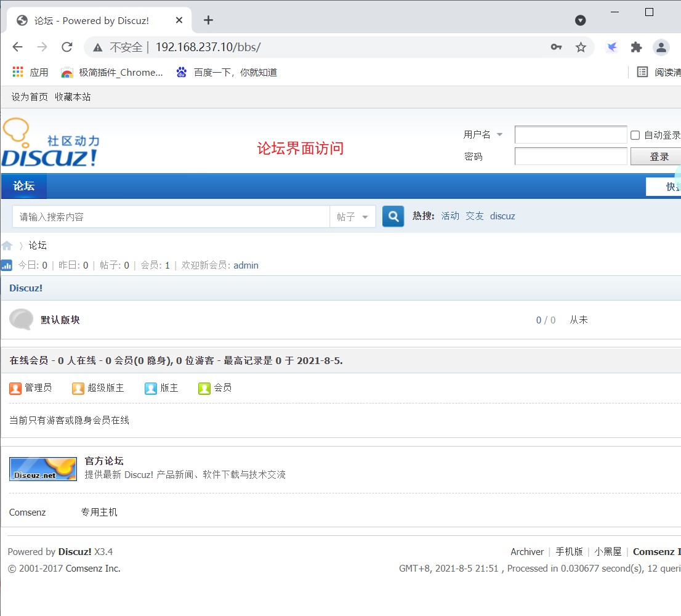Open the Discuz! category header link
Screen dimensions: 681x616
(x=26, y=288)
